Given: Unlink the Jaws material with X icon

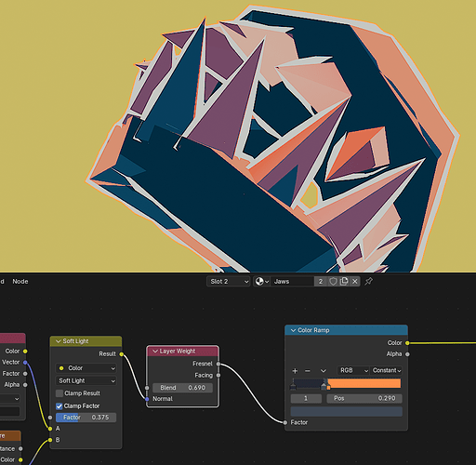Looking at the screenshot, I should click(x=355, y=282).
